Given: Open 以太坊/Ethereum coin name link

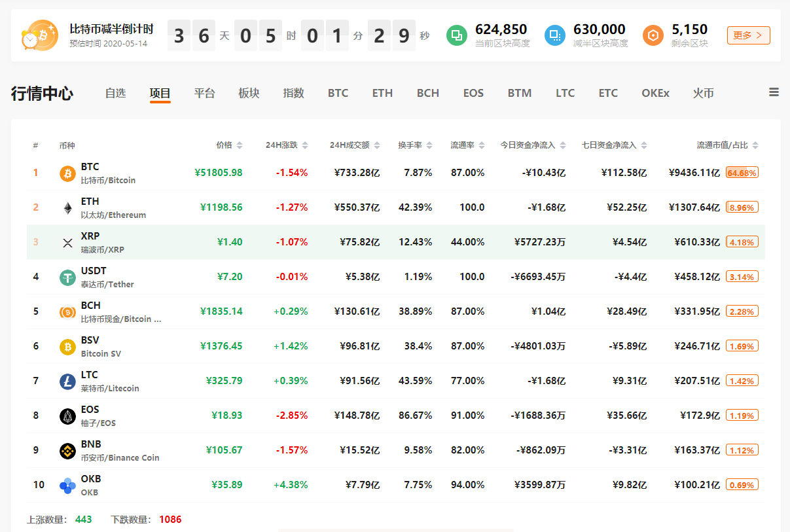Looking at the screenshot, I should (x=113, y=215).
